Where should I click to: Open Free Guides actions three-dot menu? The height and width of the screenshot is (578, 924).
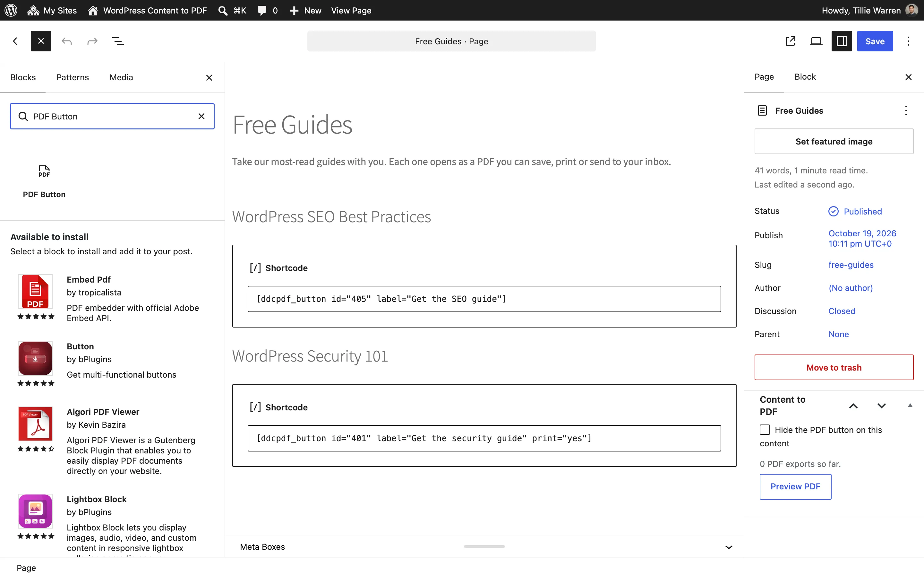(x=906, y=110)
